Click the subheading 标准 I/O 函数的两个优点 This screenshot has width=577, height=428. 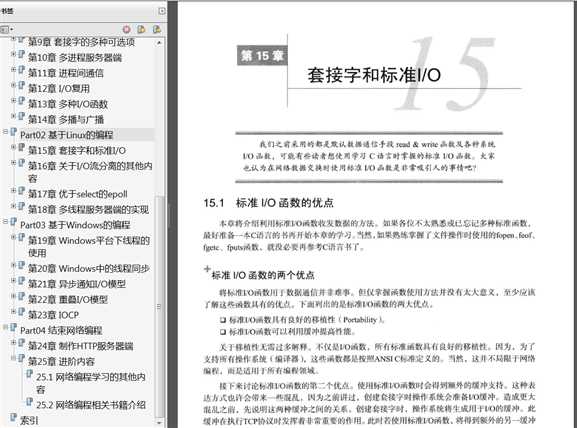pyautogui.click(x=263, y=275)
